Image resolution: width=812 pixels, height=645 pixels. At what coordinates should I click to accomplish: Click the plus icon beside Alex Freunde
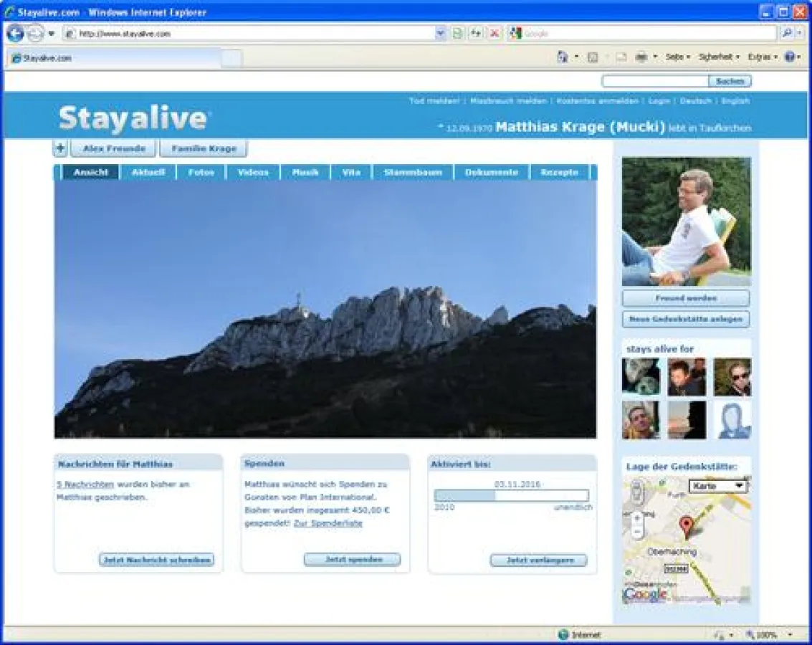click(x=60, y=148)
